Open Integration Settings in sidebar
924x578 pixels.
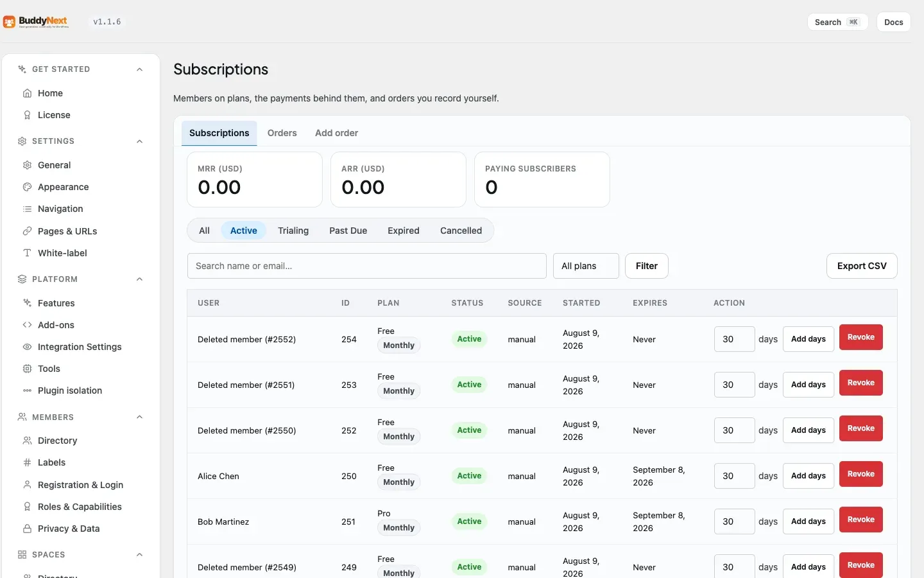(80, 347)
